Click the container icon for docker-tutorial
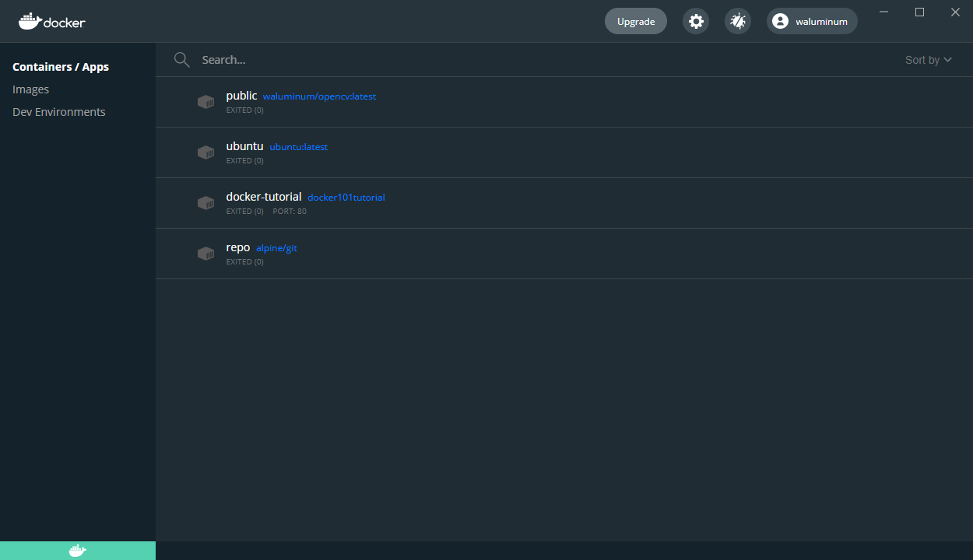The height and width of the screenshot is (560, 973). (205, 203)
